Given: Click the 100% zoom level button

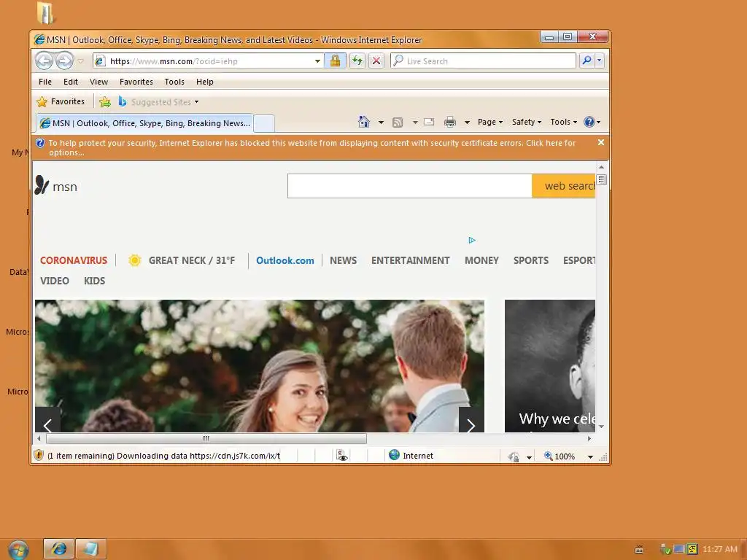Looking at the screenshot, I should (x=560, y=456).
